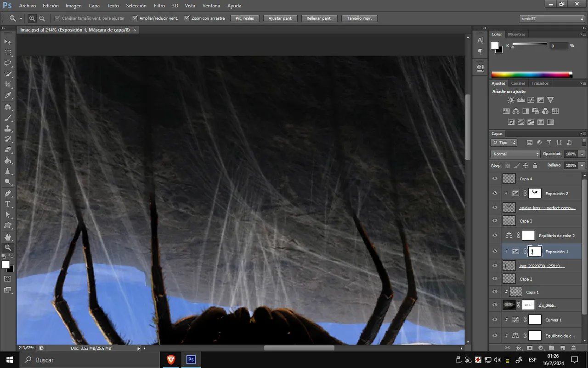The image size is (588, 368).
Task: Hide the Capa 3 layer
Action: (495, 221)
